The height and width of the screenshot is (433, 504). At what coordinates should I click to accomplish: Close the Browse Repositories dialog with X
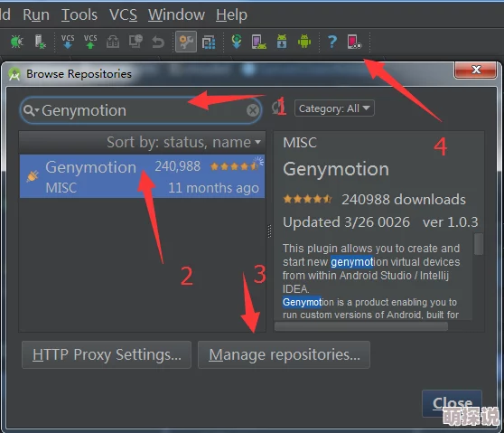point(476,70)
